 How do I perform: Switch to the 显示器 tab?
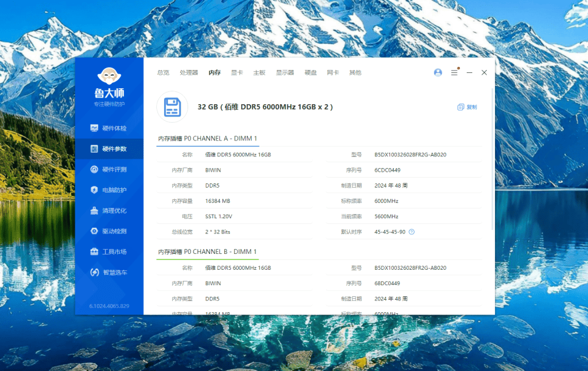pos(285,72)
